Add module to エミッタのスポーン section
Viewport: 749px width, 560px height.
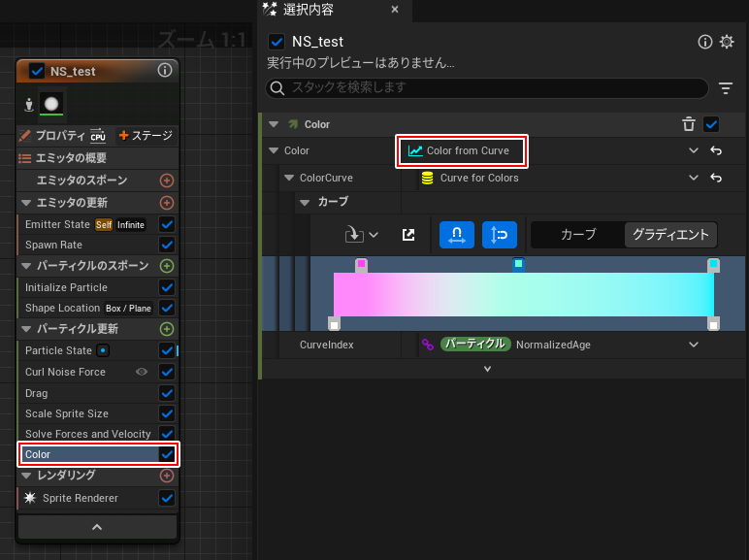pos(167,181)
